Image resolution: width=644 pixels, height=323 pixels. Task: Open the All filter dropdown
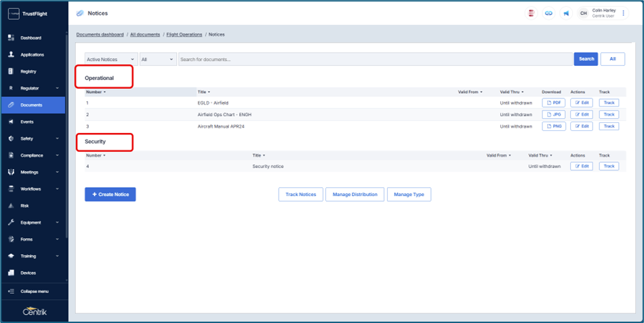157,59
